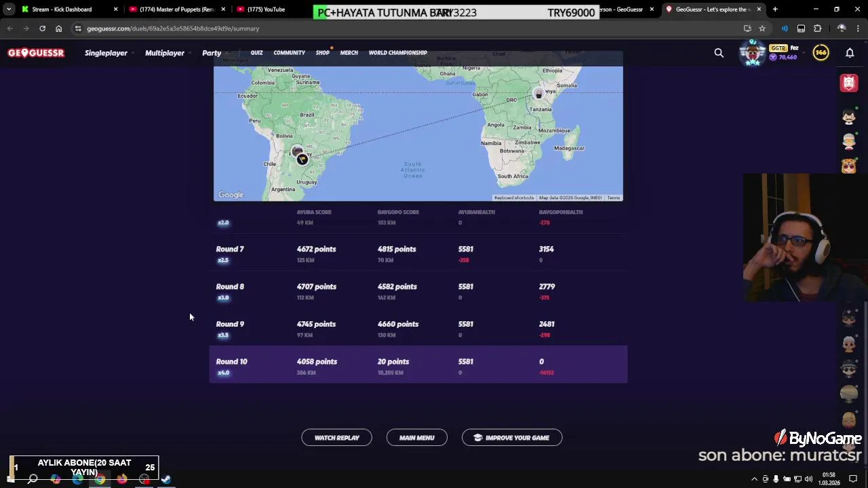Click the 4815 points score

pos(397,249)
